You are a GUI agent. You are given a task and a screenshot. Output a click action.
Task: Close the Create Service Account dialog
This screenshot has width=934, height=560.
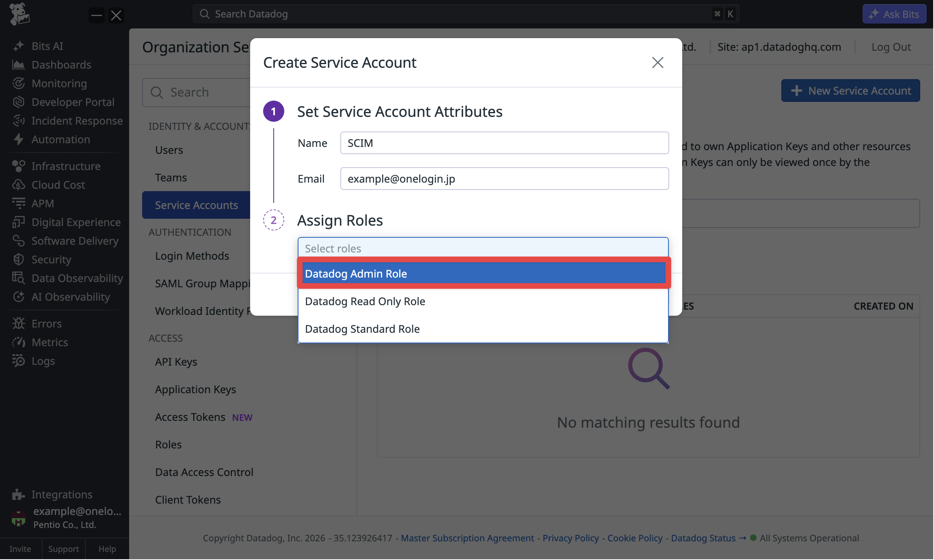coord(657,62)
